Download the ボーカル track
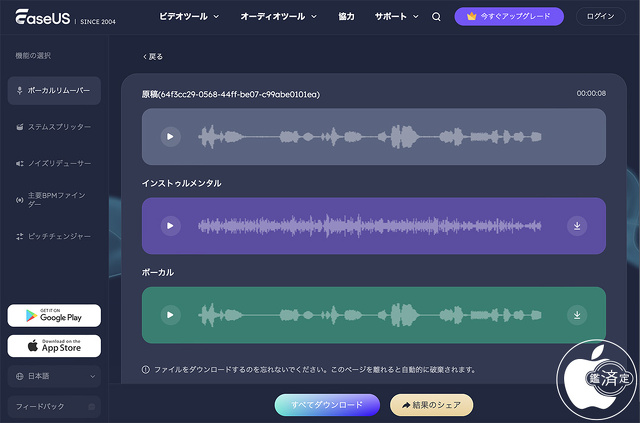 pyautogui.click(x=577, y=315)
